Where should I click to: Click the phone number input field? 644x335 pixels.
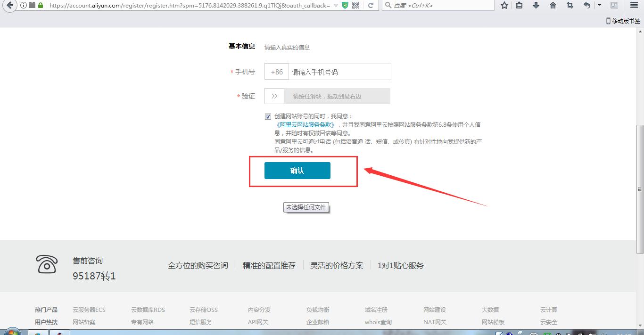(339, 72)
